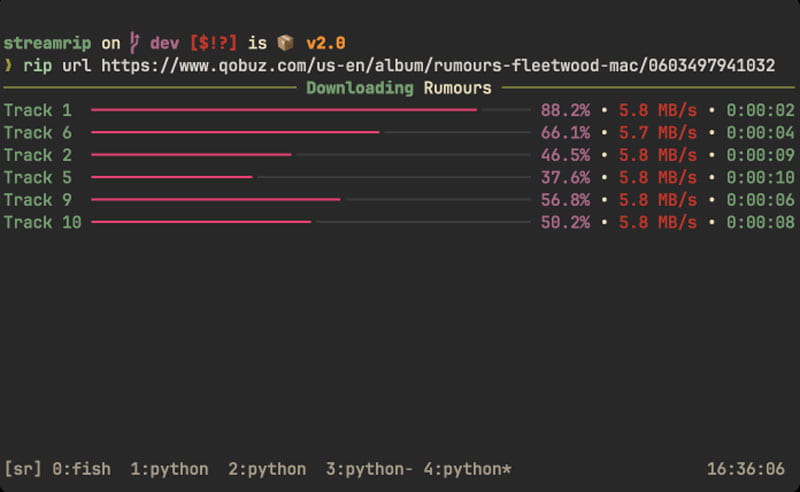Click the 66.1% percentage value
Viewport: 800px width, 492px height.
[565, 133]
